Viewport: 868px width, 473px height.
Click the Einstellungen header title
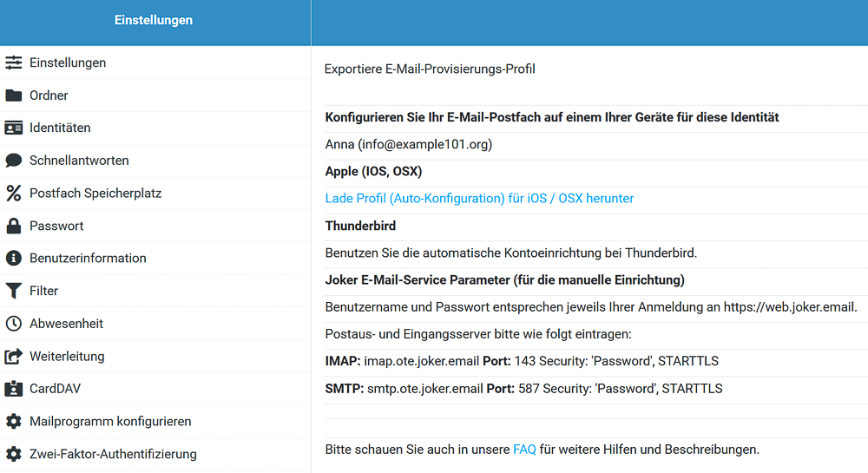pyautogui.click(x=154, y=20)
